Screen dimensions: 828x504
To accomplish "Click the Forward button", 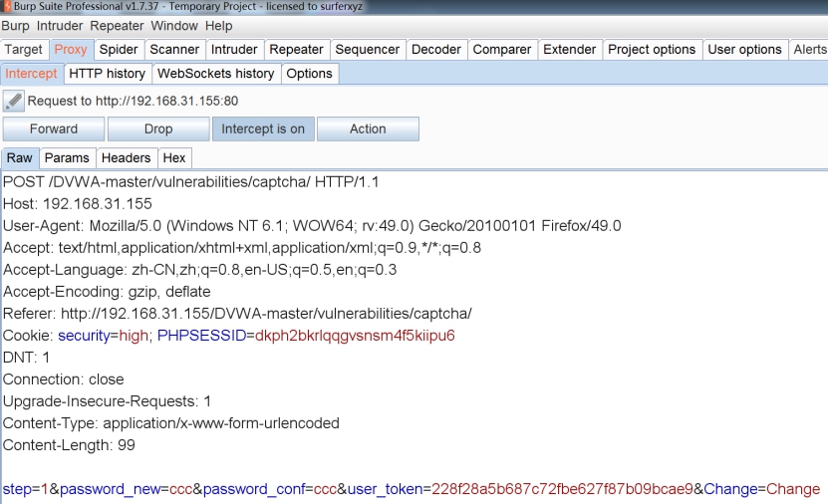I will 54,128.
